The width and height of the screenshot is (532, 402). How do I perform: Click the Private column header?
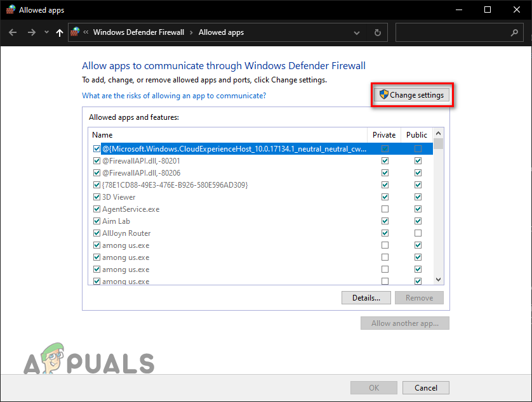point(384,135)
